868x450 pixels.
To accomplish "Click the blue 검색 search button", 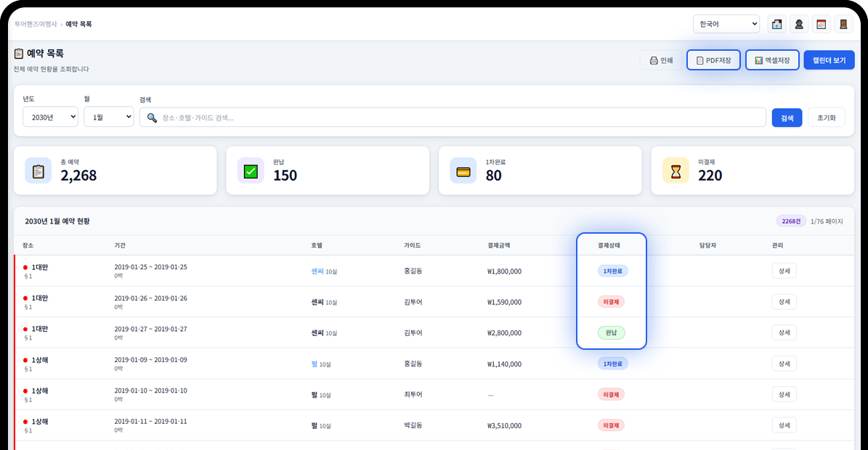I will pos(787,118).
